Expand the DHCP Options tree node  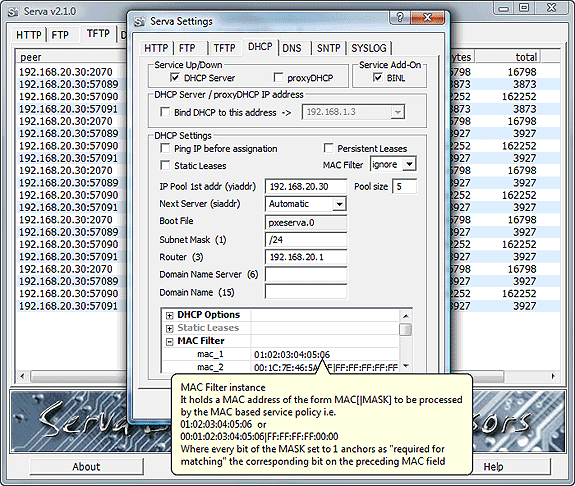coord(169,315)
